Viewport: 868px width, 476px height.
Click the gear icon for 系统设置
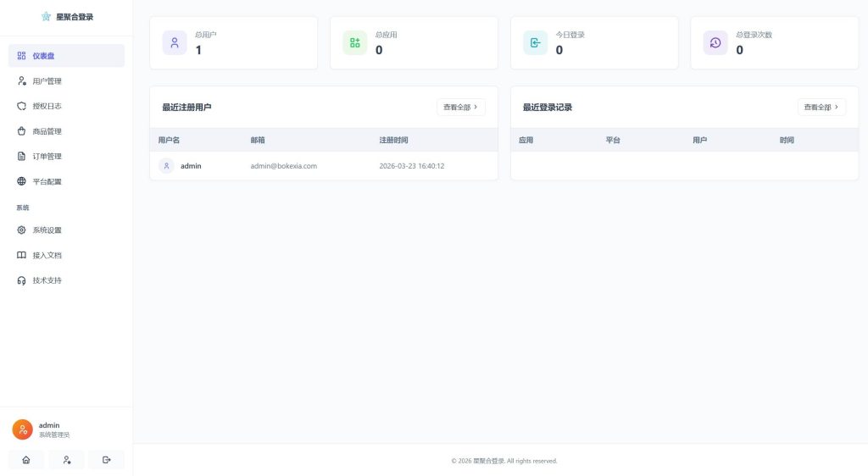click(21, 230)
